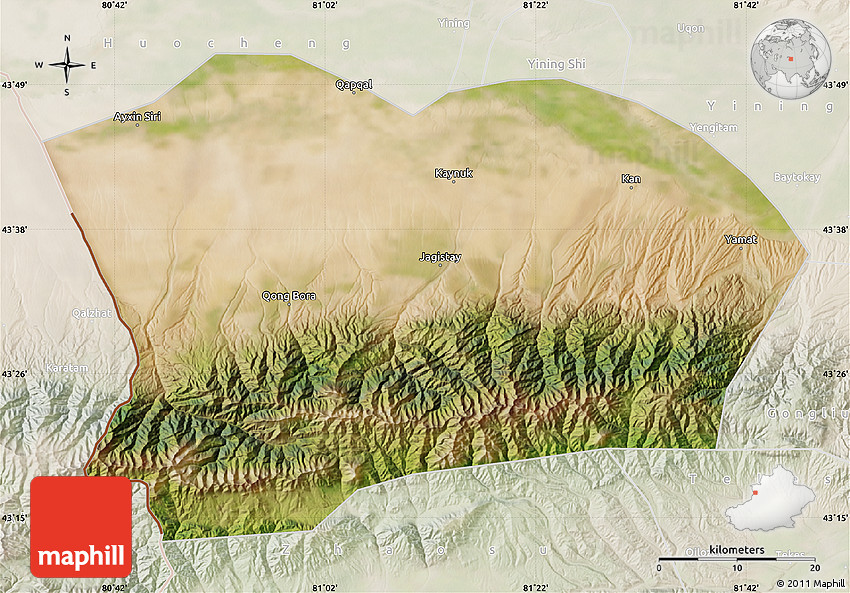Viewport: 850px width, 593px height.
Task: Click the Yamat place label
Action: coord(740,239)
